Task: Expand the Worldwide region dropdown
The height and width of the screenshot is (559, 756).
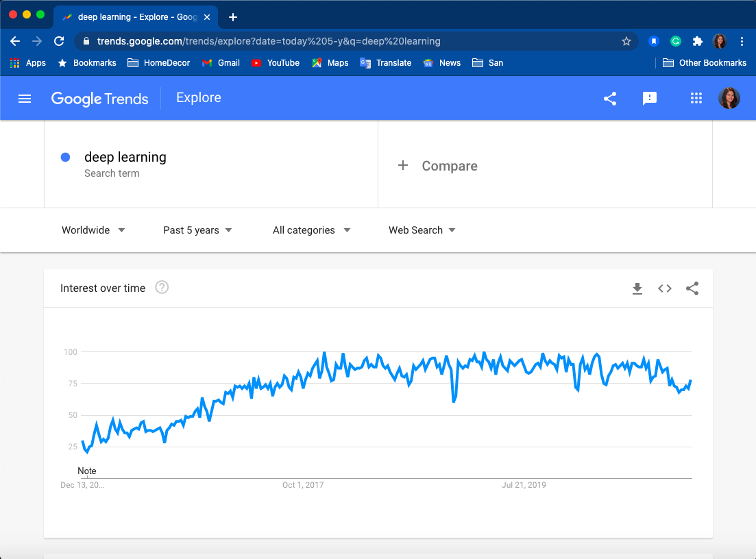Action: (x=93, y=230)
